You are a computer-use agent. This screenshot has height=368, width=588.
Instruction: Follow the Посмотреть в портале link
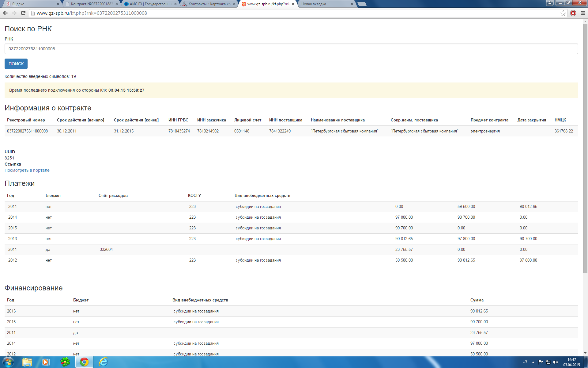[27, 170]
